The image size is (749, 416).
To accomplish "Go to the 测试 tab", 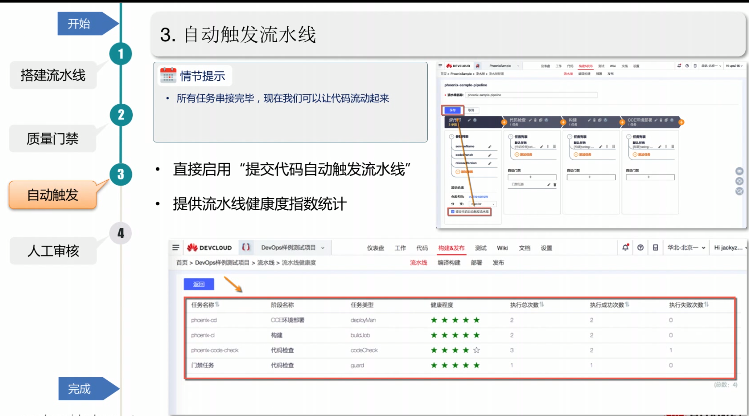I will coord(481,248).
